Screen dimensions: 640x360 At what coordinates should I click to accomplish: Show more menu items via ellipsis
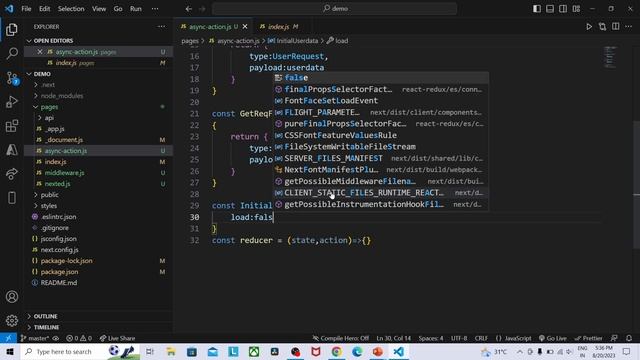pyautogui.click(x=155, y=9)
